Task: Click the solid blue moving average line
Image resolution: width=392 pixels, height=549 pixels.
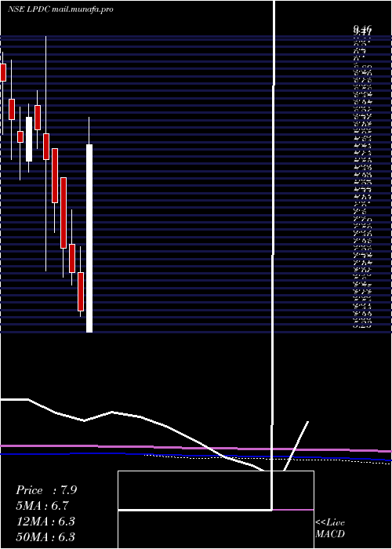Action: coord(196,456)
